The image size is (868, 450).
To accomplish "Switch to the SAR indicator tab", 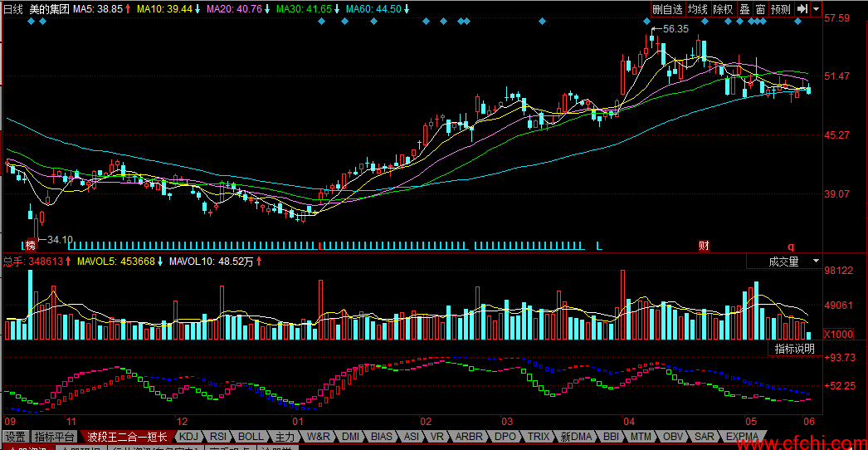I will click(x=705, y=436).
